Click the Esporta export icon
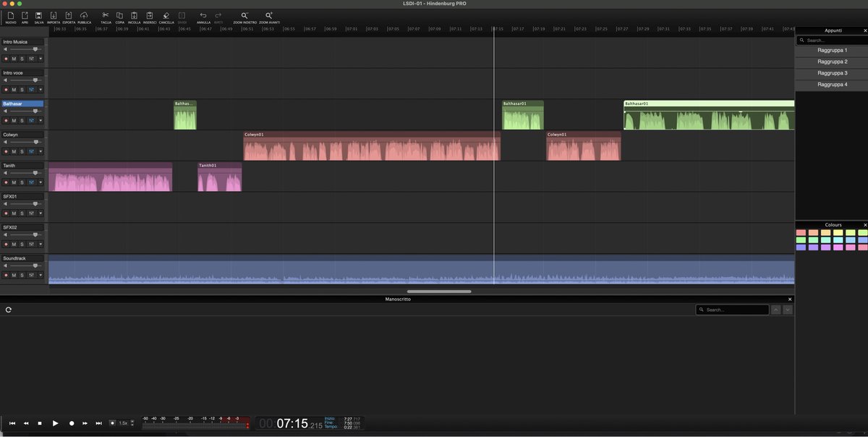Screen dimensions: 868x437 [x=69, y=15]
